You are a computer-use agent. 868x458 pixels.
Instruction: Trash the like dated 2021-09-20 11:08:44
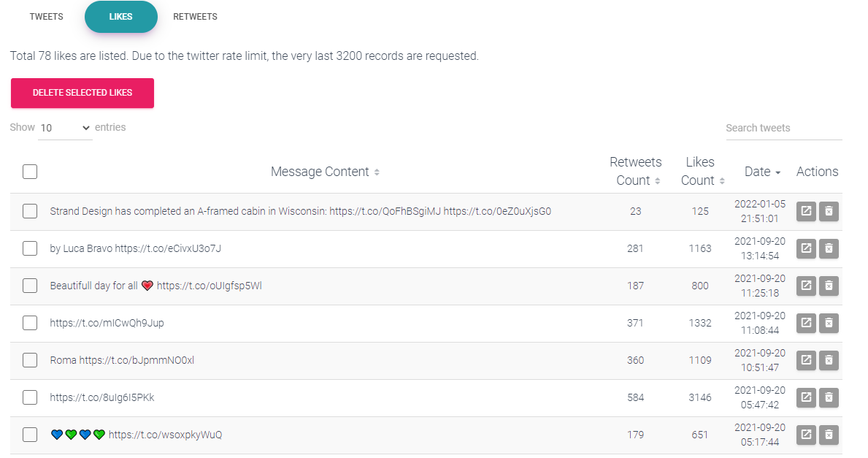pyautogui.click(x=829, y=323)
